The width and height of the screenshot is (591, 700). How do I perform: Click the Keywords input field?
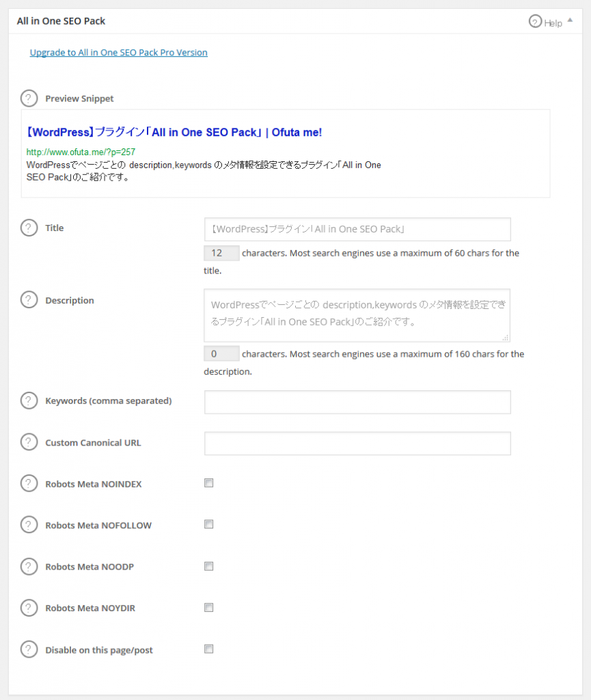click(357, 402)
